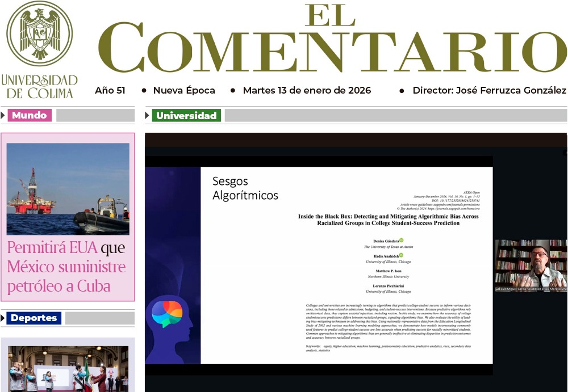Read the Permitirá EUA petróleo a Cuba headline

[x=66, y=267]
